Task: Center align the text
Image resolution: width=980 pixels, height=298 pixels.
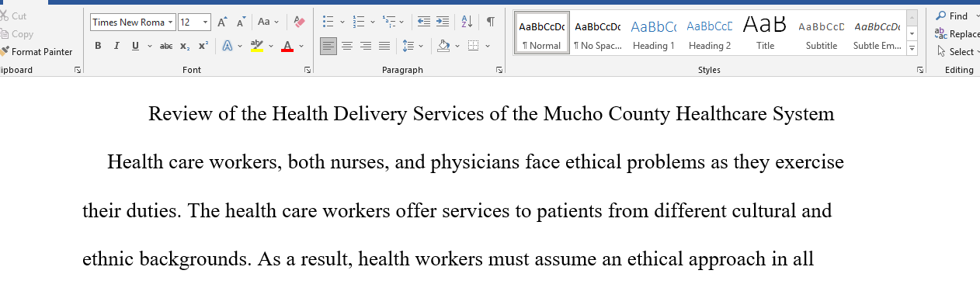Action: pyautogui.click(x=347, y=46)
